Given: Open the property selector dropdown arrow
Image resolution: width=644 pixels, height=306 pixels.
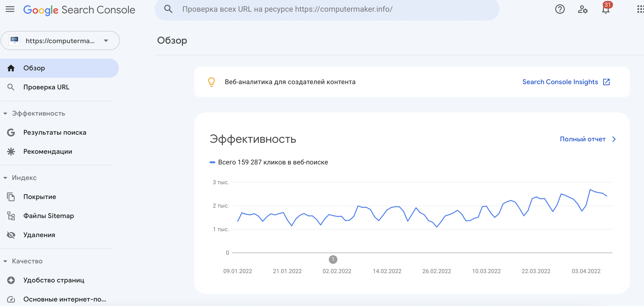Looking at the screenshot, I should [106, 41].
